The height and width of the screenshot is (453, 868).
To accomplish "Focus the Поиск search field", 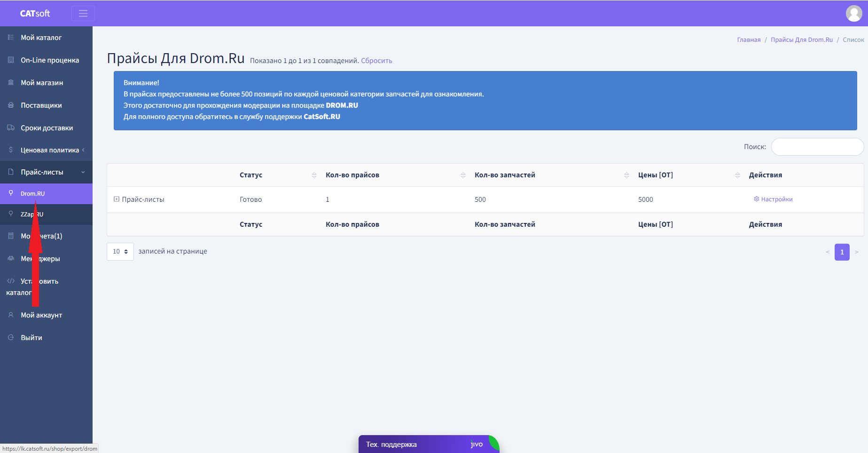I will [x=817, y=147].
